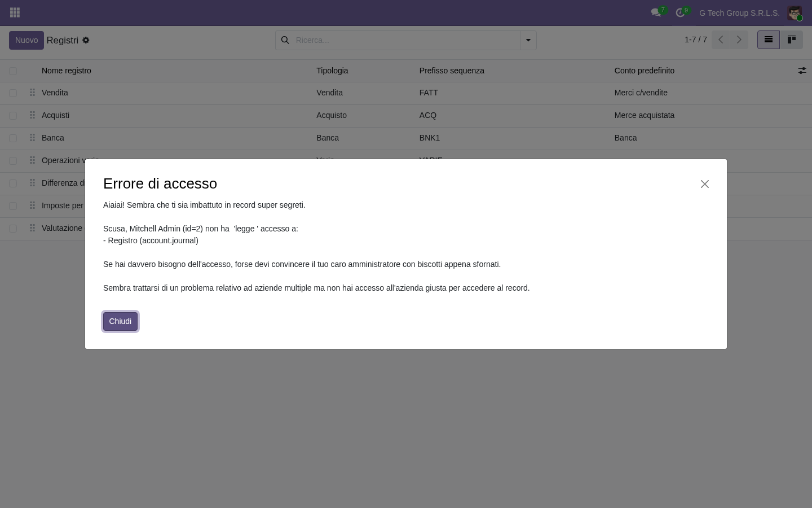Tick the checkbox for Differenza row

click(13, 183)
